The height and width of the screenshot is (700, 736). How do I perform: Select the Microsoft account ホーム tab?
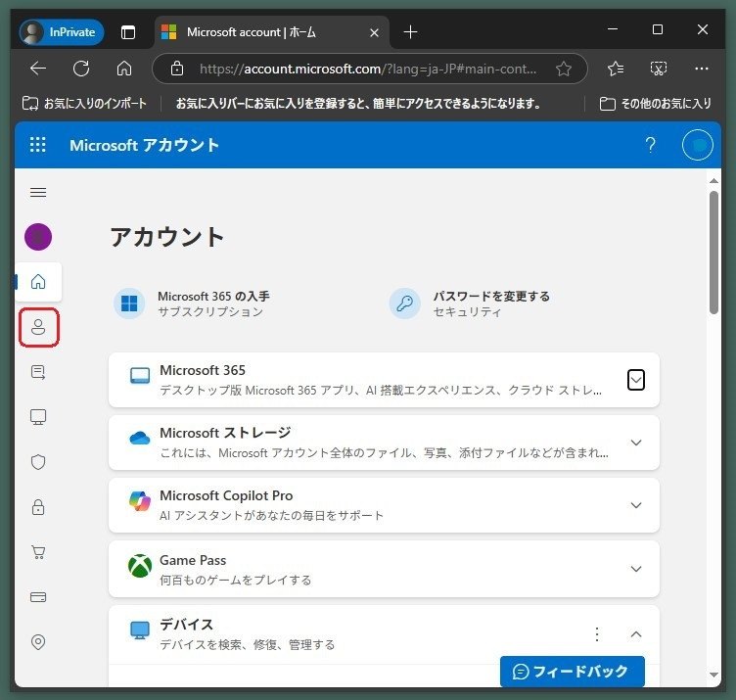pos(271,32)
